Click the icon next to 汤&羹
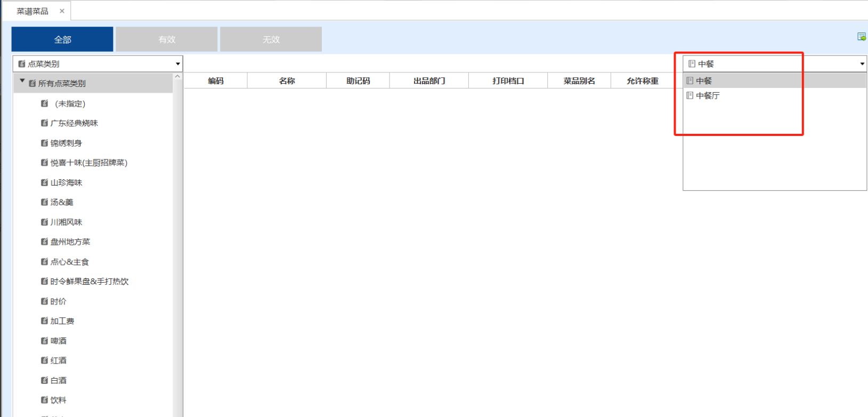The height and width of the screenshot is (417, 868). pyautogui.click(x=45, y=202)
